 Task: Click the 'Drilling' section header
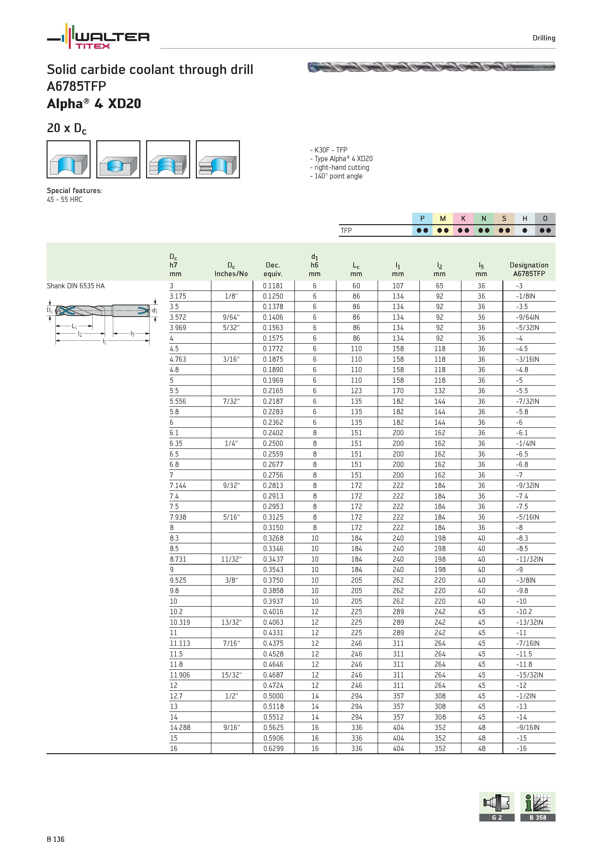coord(544,38)
